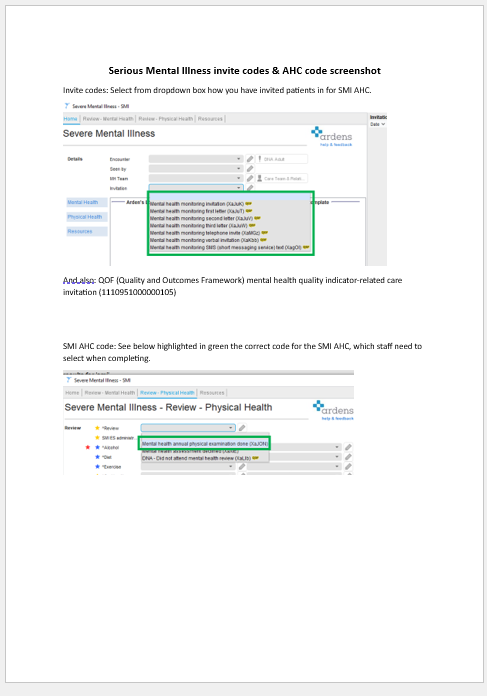This screenshot has width=487, height=696.
Task: Click the pencil icon beside Seen by
Action: point(250,169)
